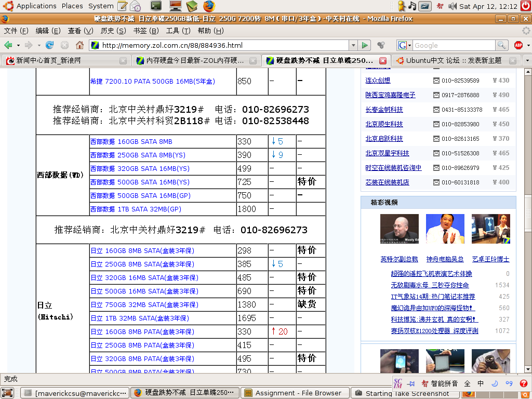532x399 pixels.
Task: Click the music note tray icon
Action: pos(412,6)
